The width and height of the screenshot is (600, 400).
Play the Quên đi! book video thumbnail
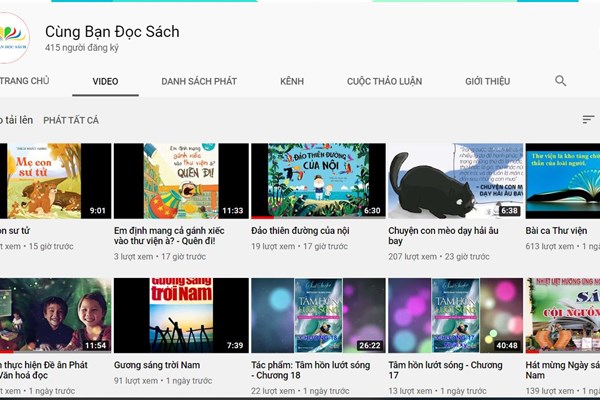pos(181,181)
